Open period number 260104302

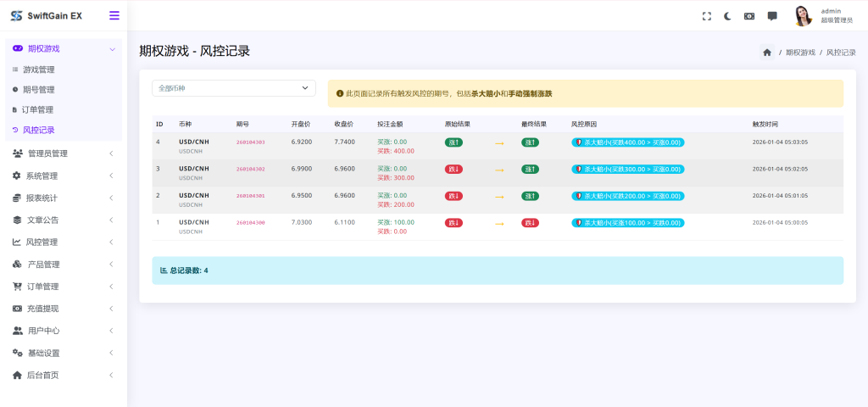(250, 169)
